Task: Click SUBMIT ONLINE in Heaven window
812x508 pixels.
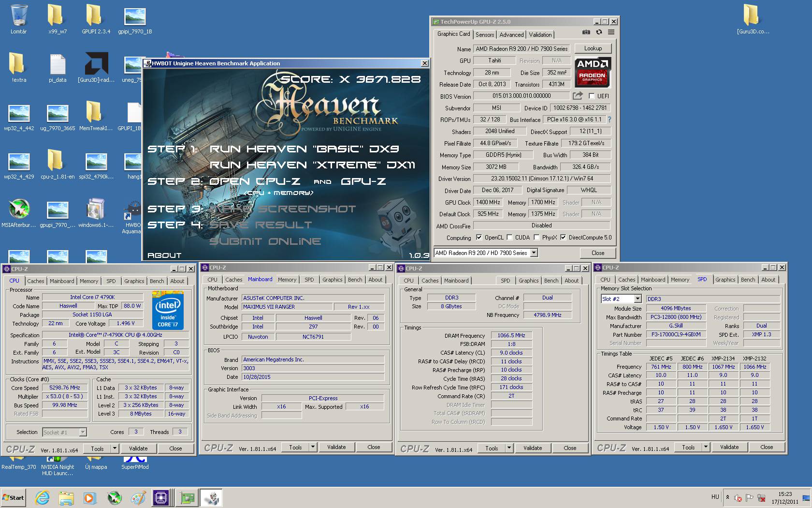Action: (x=265, y=241)
